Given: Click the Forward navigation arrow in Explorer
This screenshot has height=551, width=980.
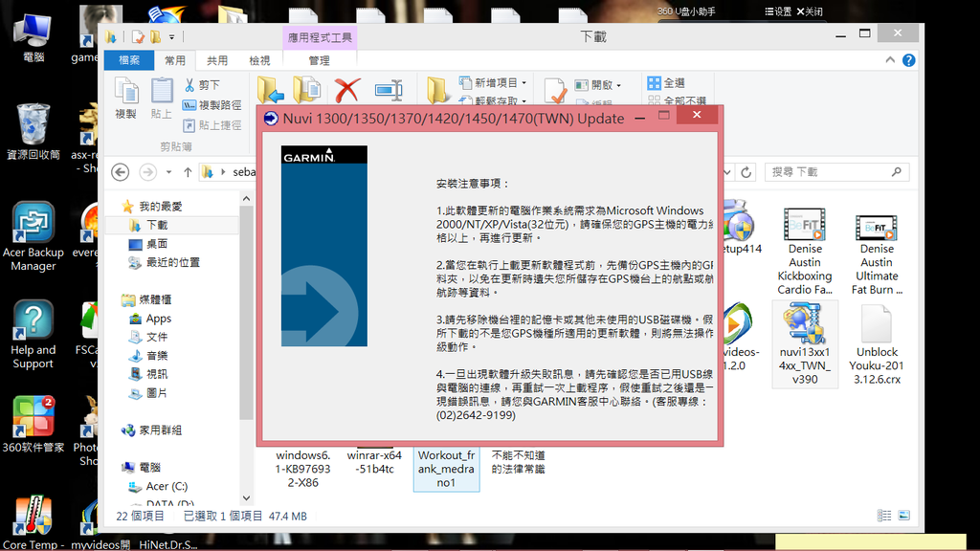Looking at the screenshot, I should click(147, 172).
